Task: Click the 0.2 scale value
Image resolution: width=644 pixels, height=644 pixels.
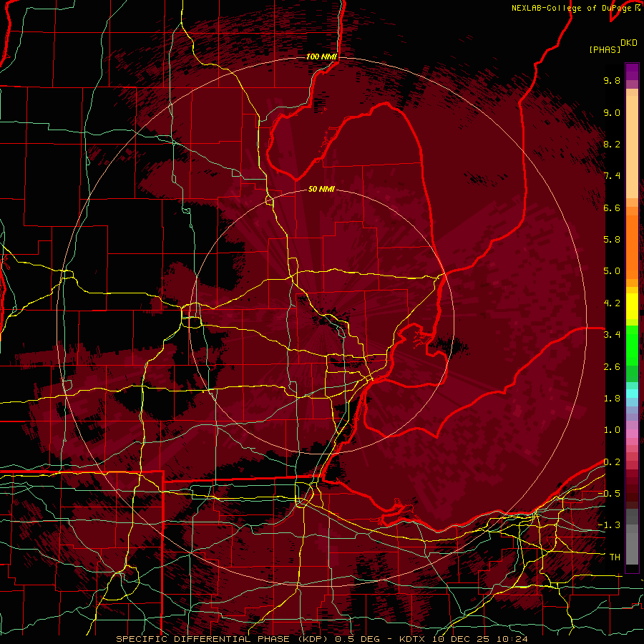Action: [612, 462]
